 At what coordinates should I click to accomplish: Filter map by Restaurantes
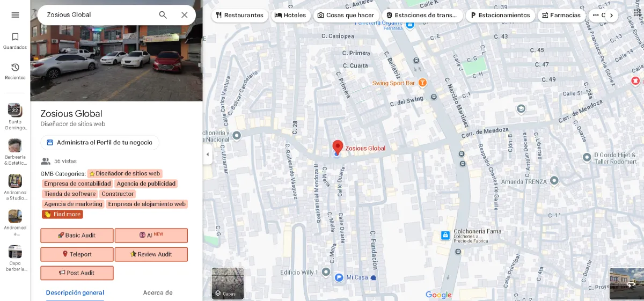239,15
